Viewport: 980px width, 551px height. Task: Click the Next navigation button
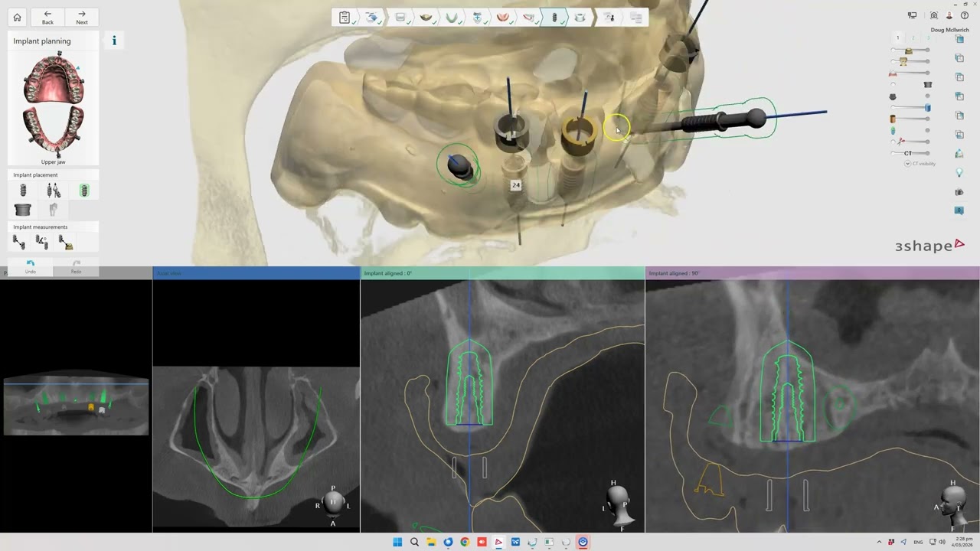coord(82,17)
